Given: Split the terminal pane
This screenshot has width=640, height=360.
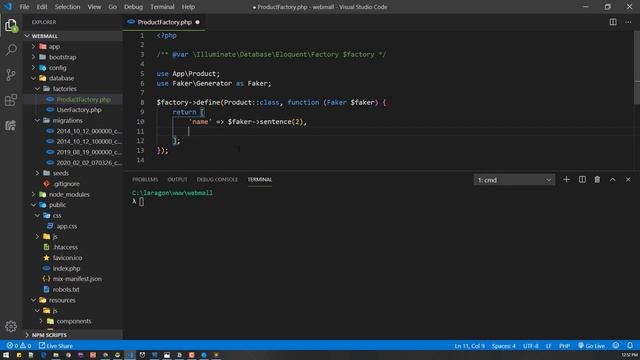Looking at the screenshot, I should (582, 180).
